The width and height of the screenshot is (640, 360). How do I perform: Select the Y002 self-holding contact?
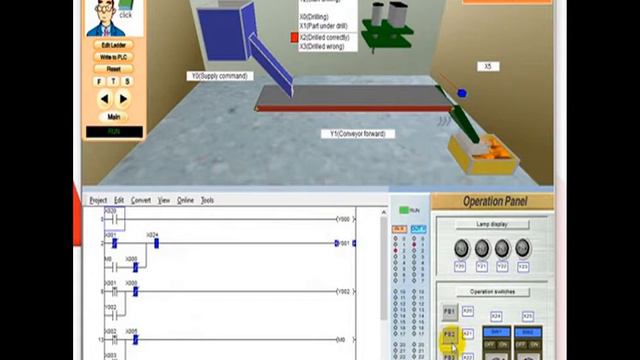tap(115, 316)
